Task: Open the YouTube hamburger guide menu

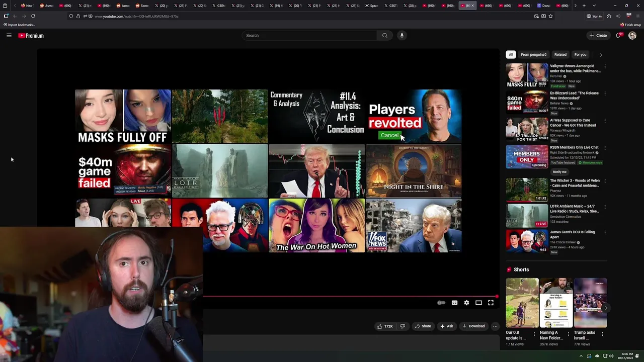Action: (x=9, y=35)
